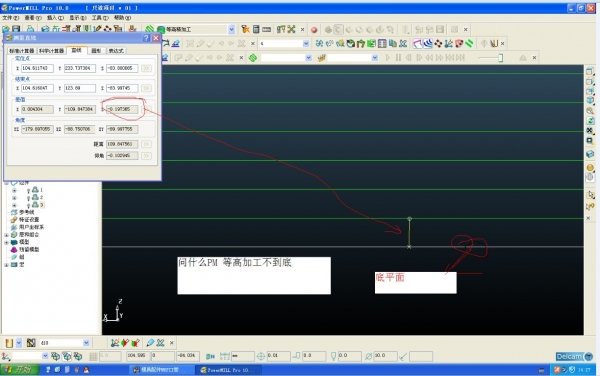Screen dimensions: 600x376
Task: Toggle light bulb visibility for toolpath 2
Action: point(28,198)
